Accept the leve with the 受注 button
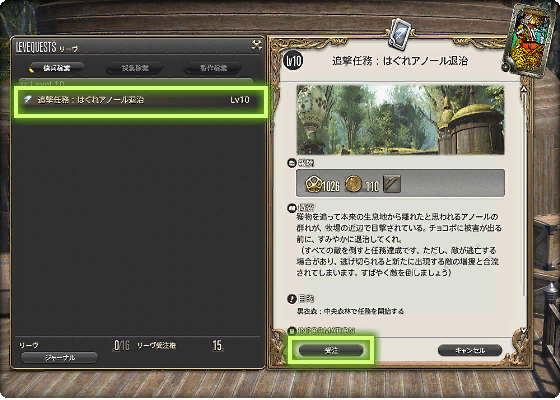The image size is (560, 400). point(331,350)
